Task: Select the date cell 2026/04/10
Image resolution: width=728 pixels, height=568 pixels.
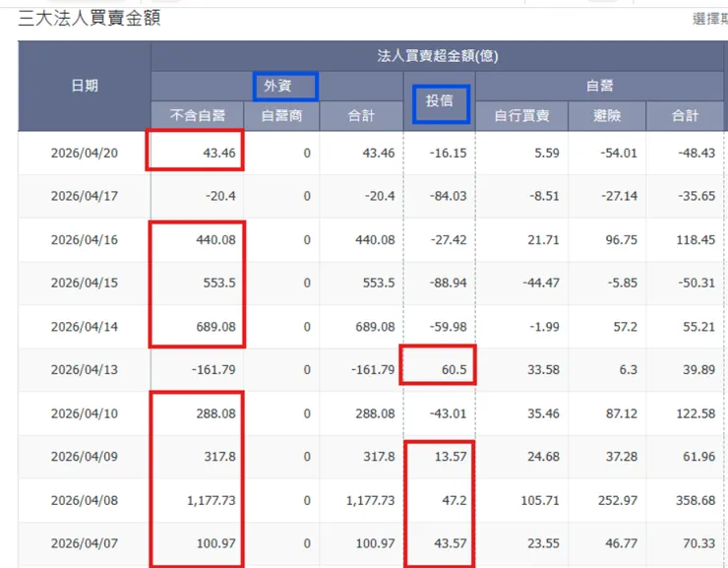Action: tap(85, 413)
